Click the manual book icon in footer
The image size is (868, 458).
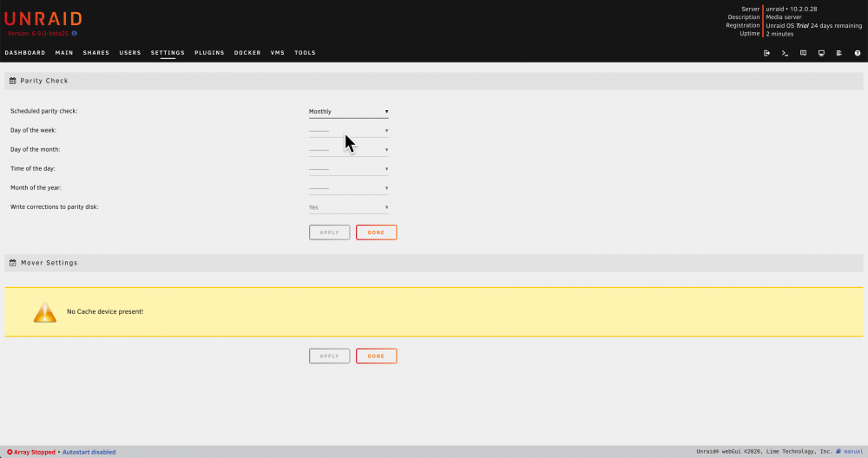click(838, 451)
